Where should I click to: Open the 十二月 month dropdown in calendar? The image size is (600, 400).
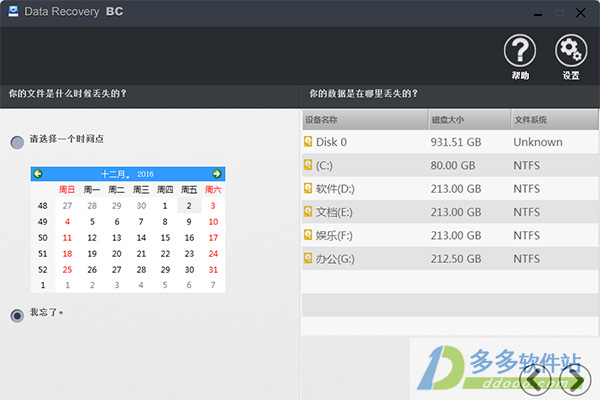(116, 174)
